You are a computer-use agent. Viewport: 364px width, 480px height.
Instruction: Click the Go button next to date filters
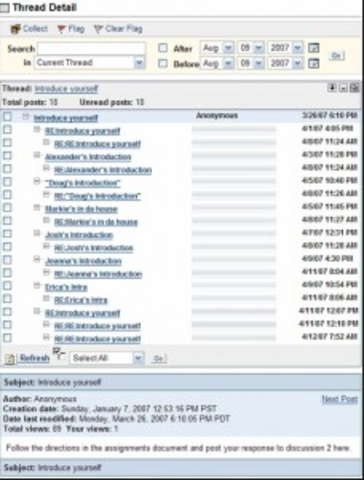(337, 56)
